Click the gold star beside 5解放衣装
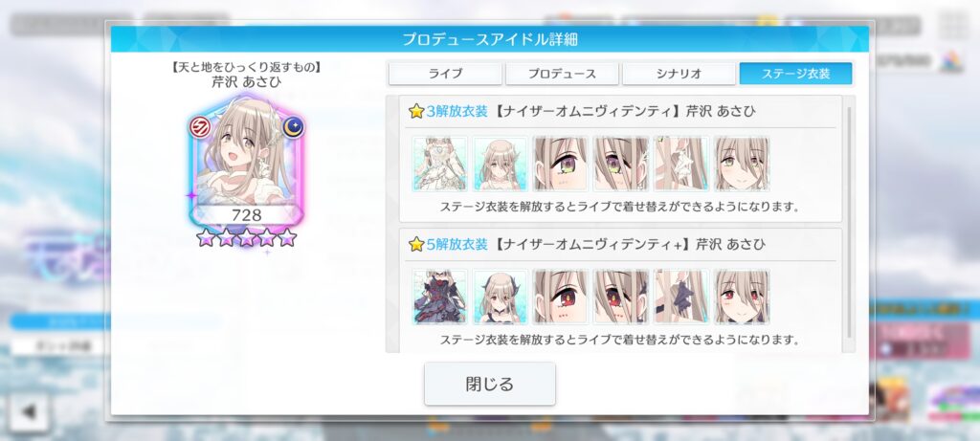 416,244
